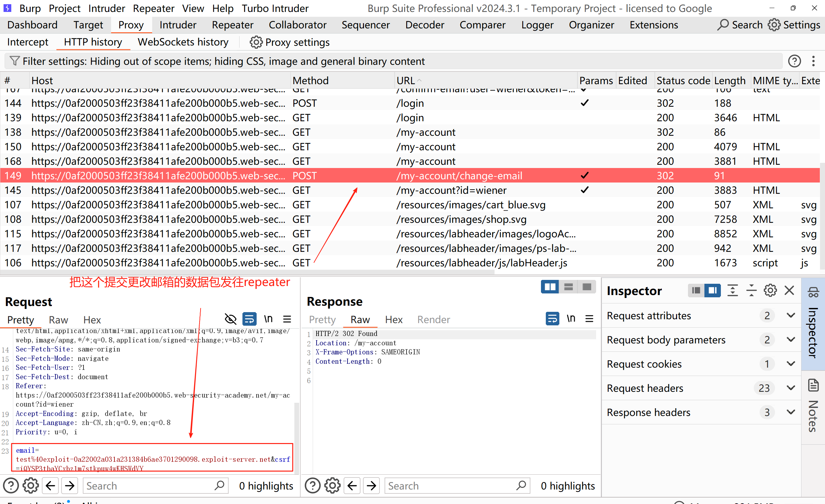
Task: Click the filter funnel icon
Action: (x=15, y=61)
